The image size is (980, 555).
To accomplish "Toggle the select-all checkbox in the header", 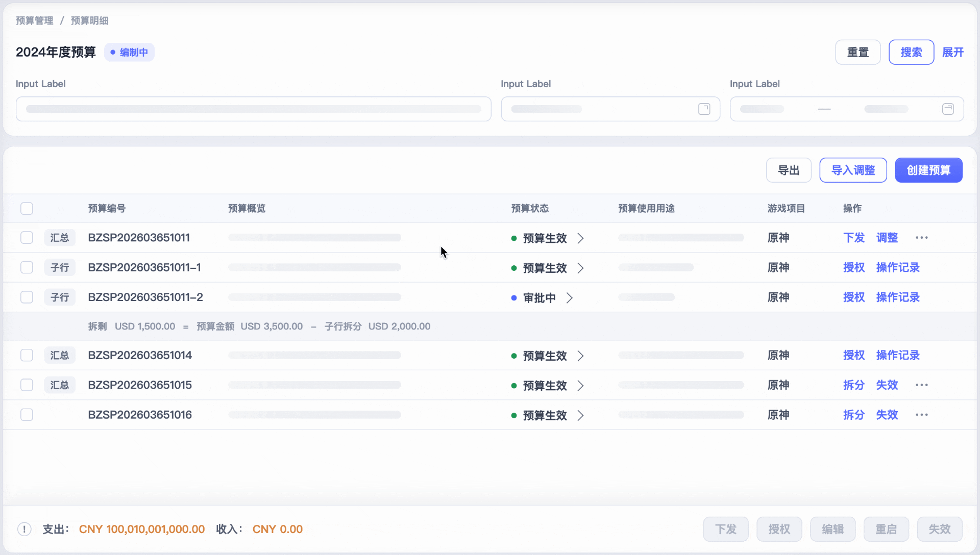I will [27, 209].
